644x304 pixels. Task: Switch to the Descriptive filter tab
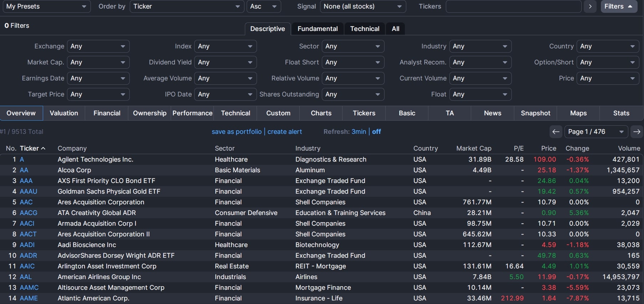268,29
